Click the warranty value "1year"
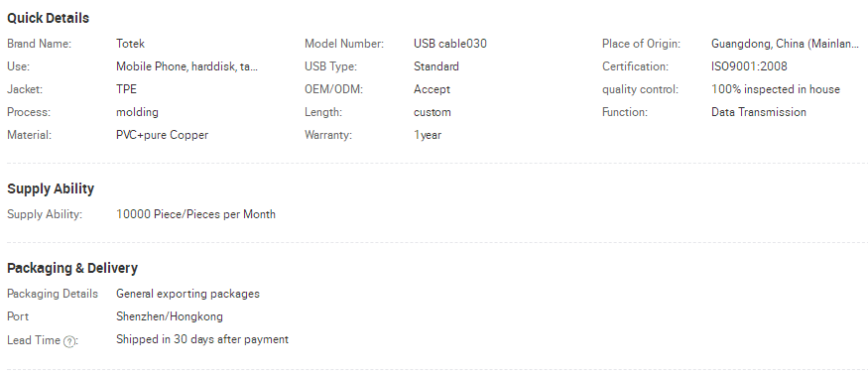 (x=428, y=135)
